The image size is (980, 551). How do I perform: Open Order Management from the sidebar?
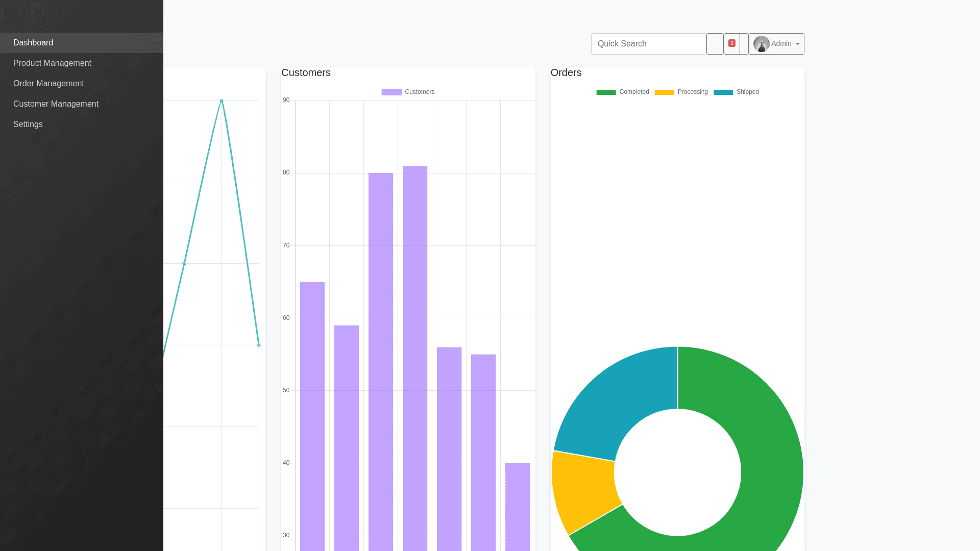click(x=48, y=84)
